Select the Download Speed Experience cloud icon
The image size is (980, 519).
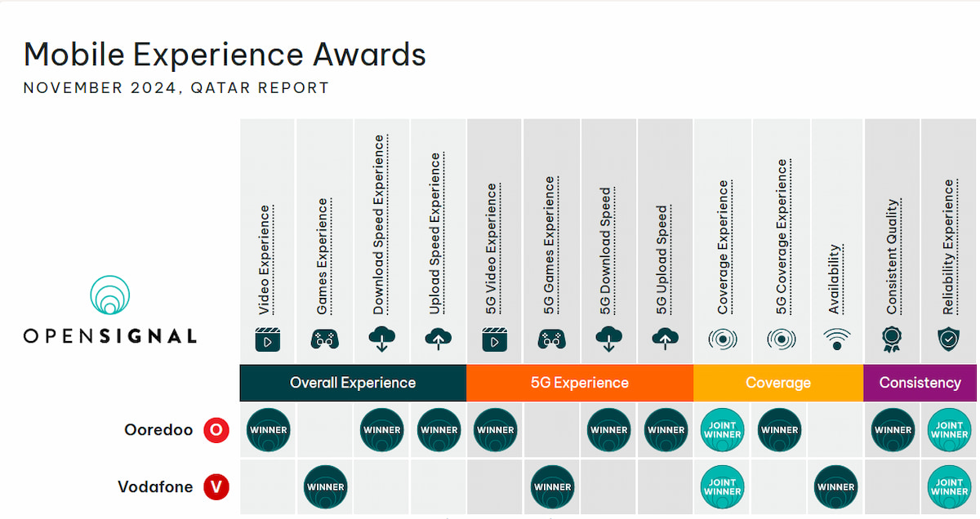[381, 339]
